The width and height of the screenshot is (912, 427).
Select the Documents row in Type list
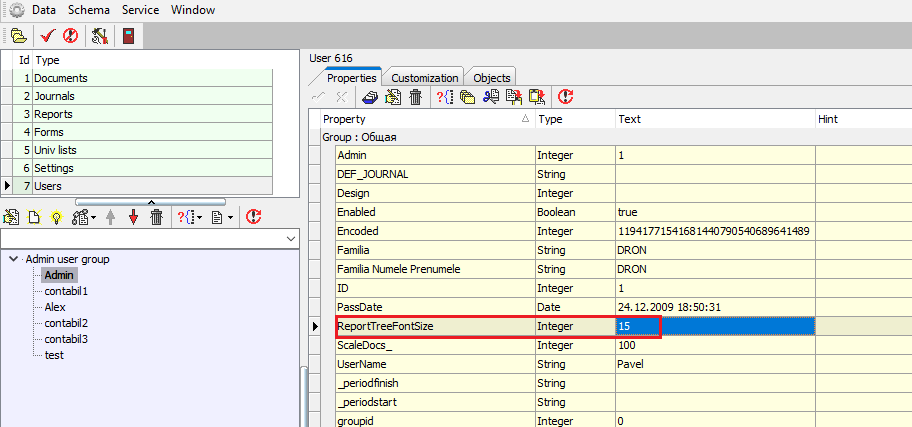[x=142, y=78]
